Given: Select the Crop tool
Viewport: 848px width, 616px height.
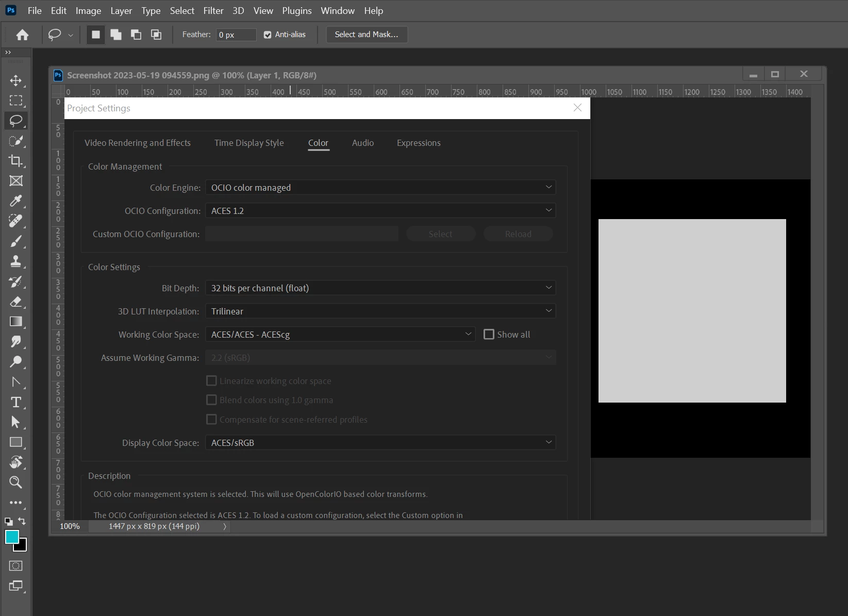Looking at the screenshot, I should tap(16, 161).
